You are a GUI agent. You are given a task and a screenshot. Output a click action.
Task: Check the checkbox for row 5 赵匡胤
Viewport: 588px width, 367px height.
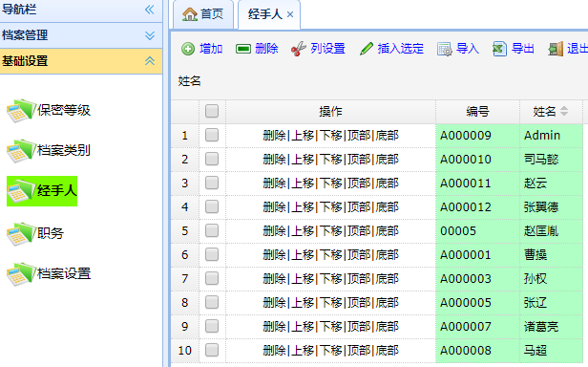pyautogui.click(x=212, y=230)
